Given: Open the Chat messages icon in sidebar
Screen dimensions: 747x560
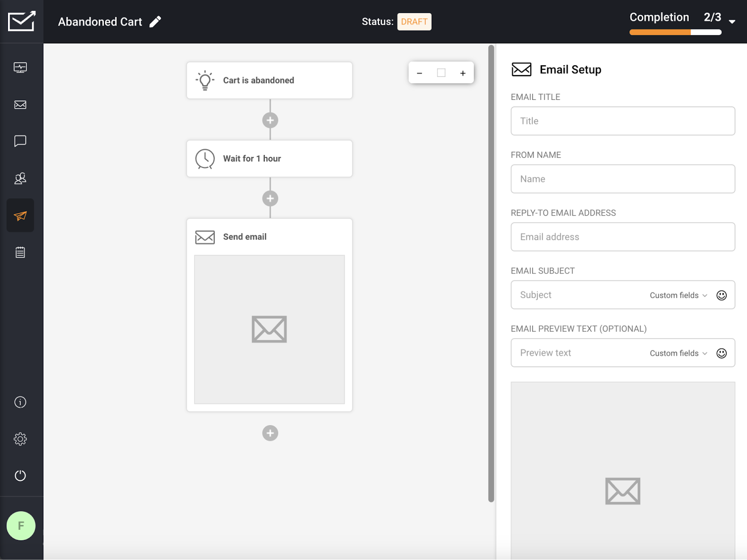Looking at the screenshot, I should (x=20, y=141).
